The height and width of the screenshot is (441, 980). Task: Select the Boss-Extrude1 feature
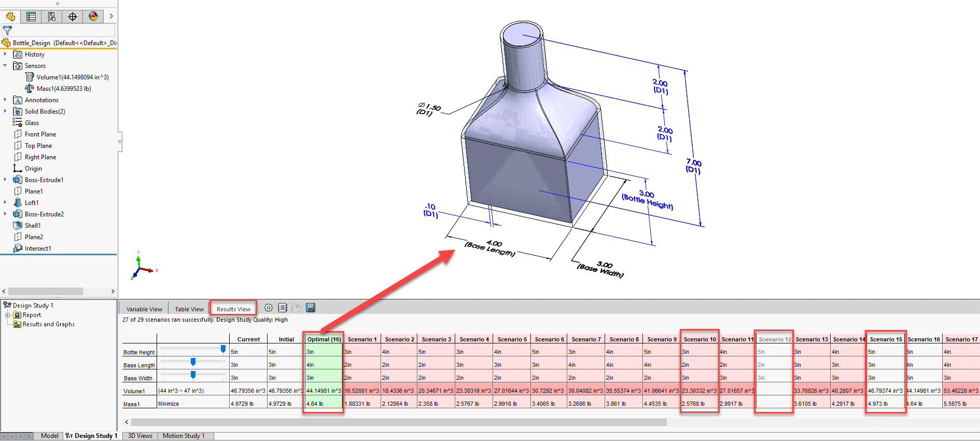(x=44, y=180)
